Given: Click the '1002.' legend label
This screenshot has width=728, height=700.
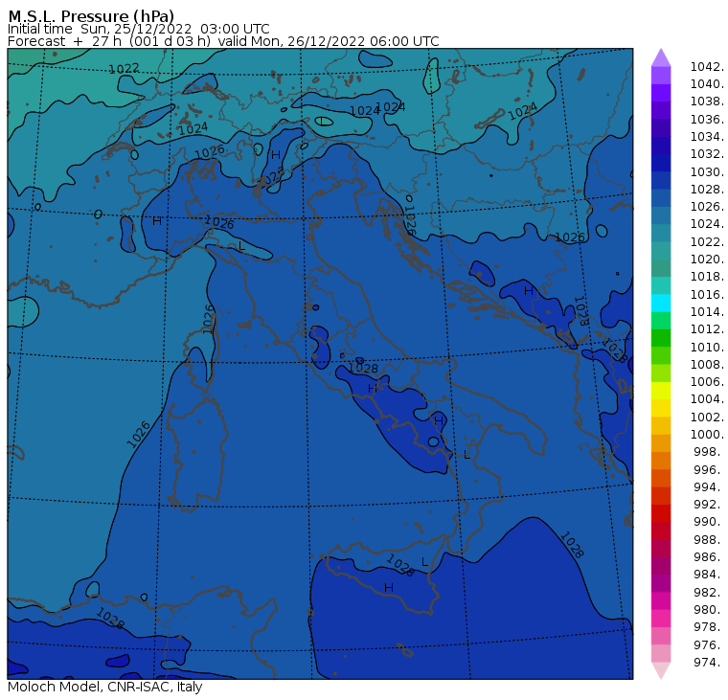Looking at the screenshot, I should tap(707, 417).
